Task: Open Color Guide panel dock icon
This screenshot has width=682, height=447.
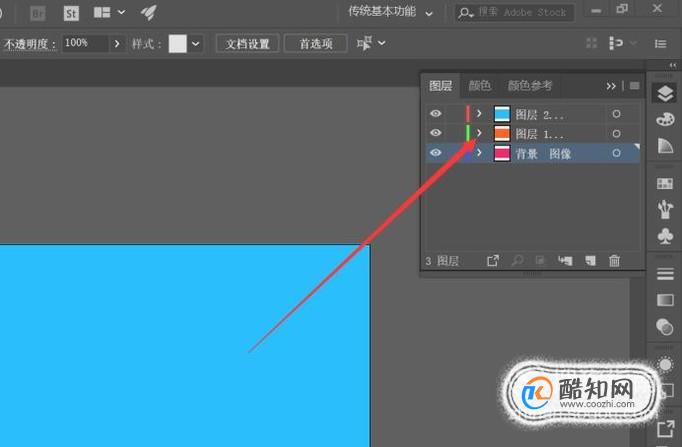Action: (x=665, y=146)
